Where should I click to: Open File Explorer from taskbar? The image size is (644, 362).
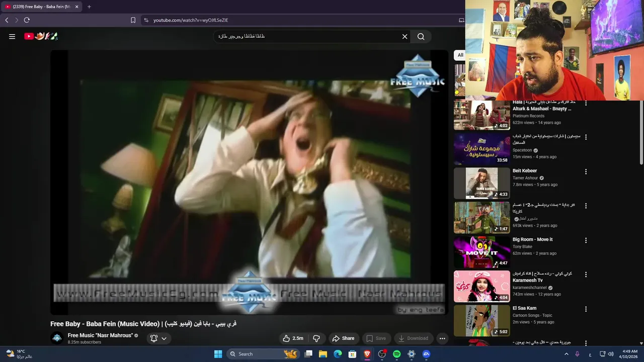click(323, 354)
